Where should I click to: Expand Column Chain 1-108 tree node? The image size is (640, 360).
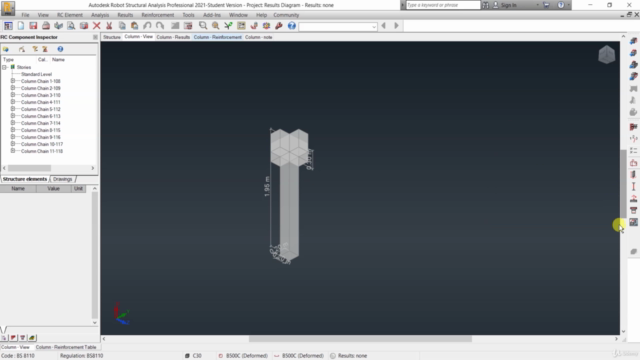[13, 81]
